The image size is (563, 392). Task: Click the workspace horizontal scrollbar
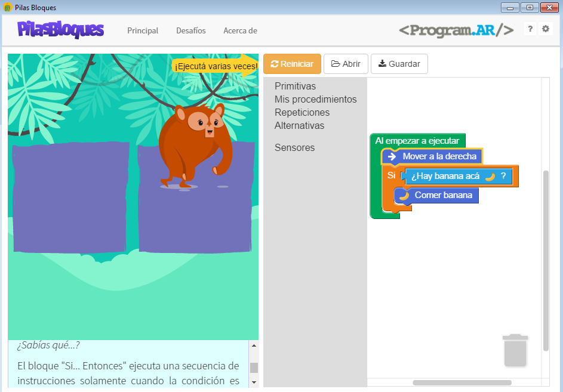(x=462, y=382)
